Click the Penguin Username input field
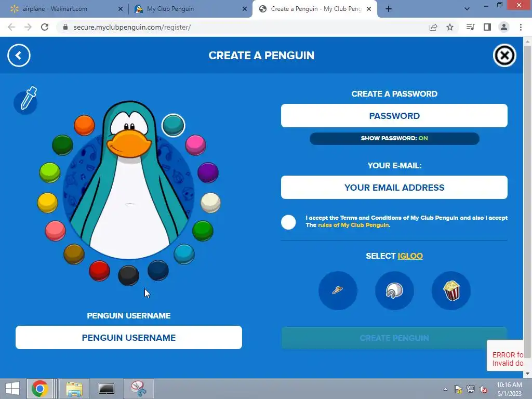Viewport: 532px width, 399px height. (129, 338)
